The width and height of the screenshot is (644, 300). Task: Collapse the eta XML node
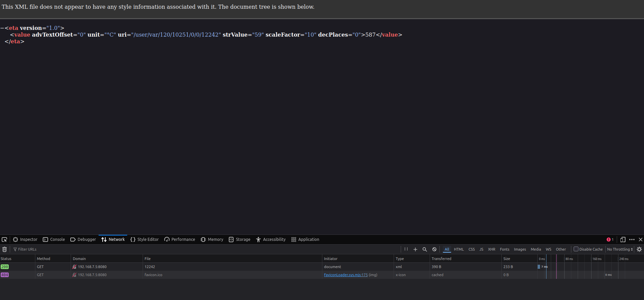point(2,28)
